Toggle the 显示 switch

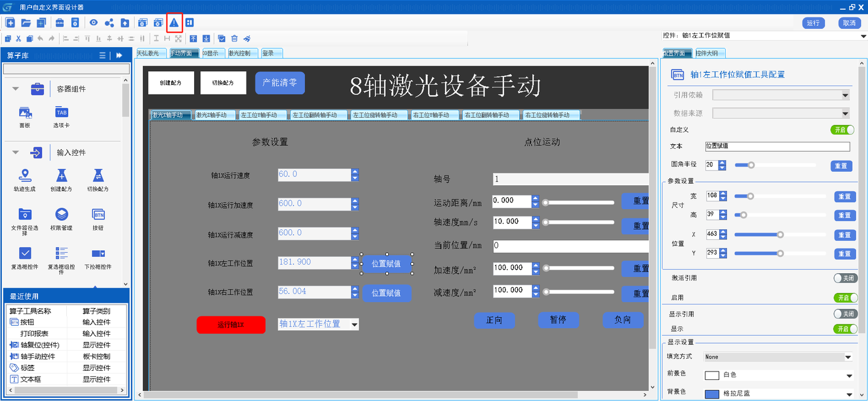pos(844,329)
